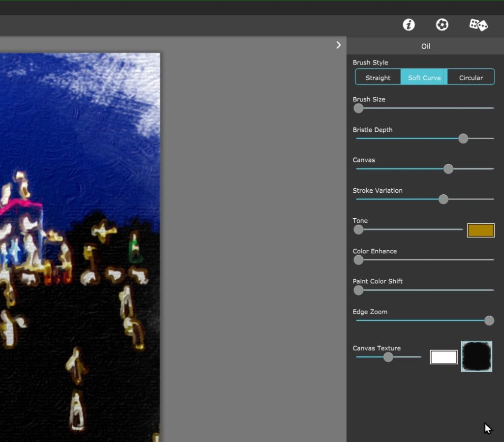Click the Canvas slider handle
Viewport: 504px width, 442px height.
coord(448,169)
